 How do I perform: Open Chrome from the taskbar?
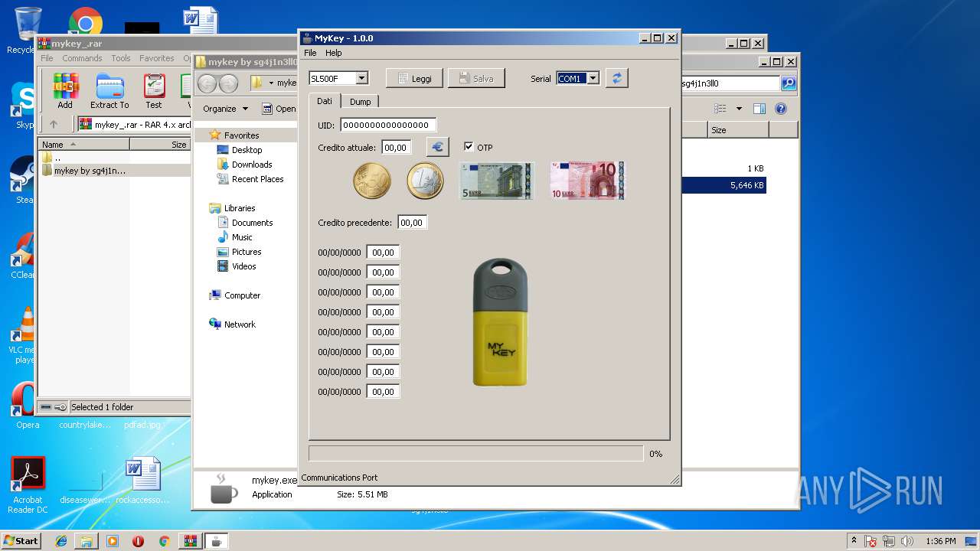pos(164,541)
